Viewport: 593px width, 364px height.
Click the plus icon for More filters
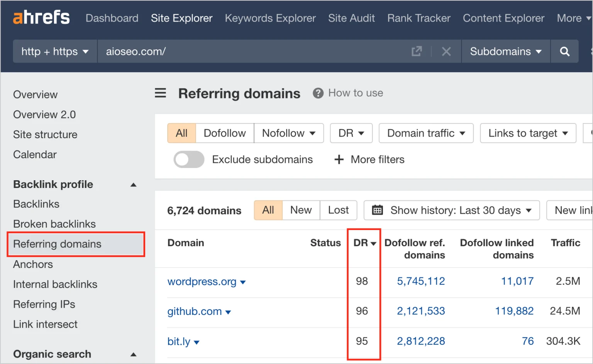pyautogui.click(x=339, y=159)
